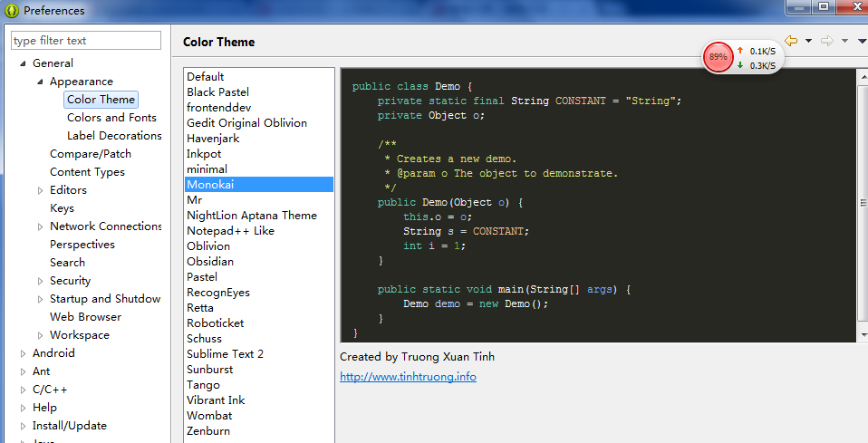Select the Vibrant Ink theme
The height and width of the screenshot is (443, 868).
click(259, 400)
